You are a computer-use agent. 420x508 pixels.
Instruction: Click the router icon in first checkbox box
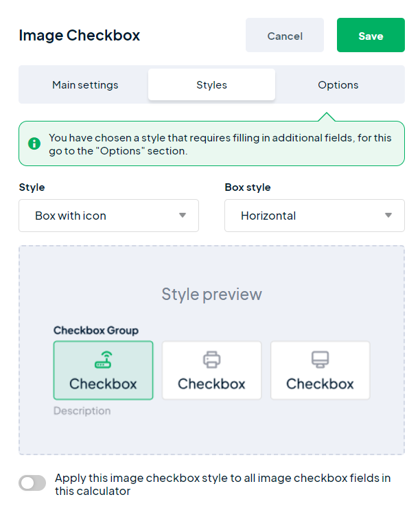coord(103,360)
